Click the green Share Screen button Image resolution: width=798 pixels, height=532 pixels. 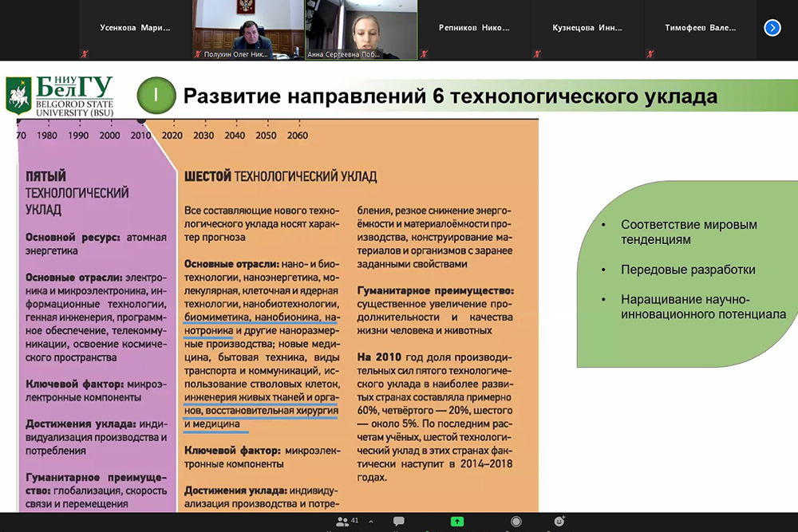(456, 522)
